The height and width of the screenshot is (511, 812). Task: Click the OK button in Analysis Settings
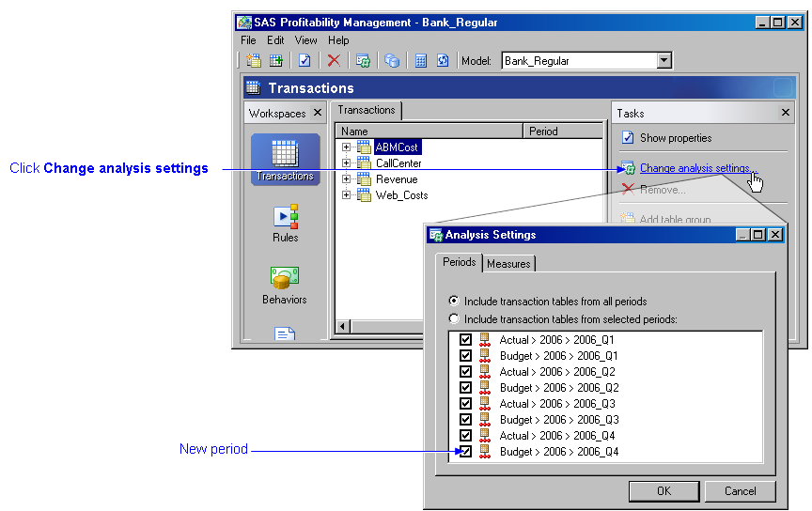click(664, 490)
